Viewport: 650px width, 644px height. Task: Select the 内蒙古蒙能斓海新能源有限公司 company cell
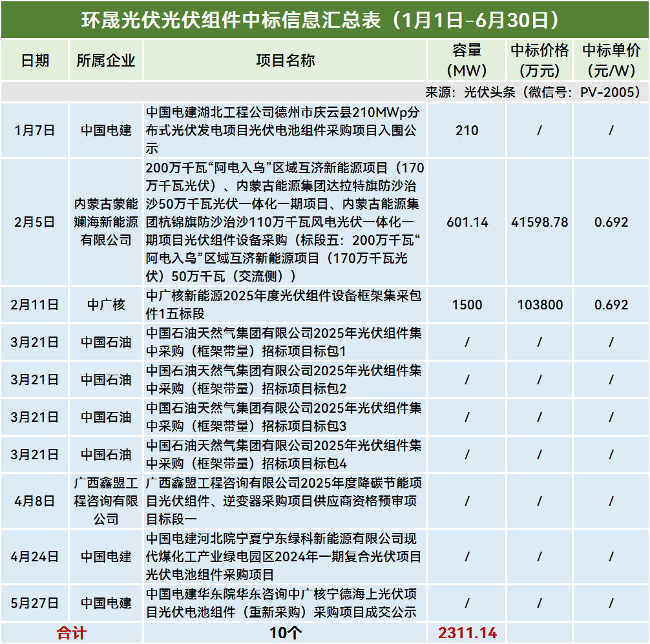tap(106, 222)
